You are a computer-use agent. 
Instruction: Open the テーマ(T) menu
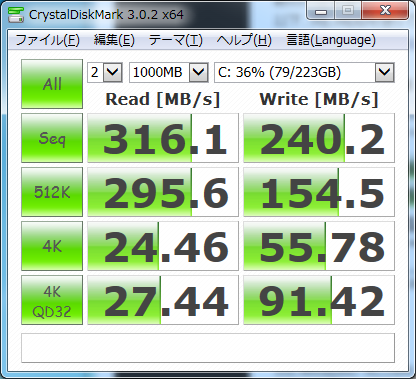tap(175, 40)
